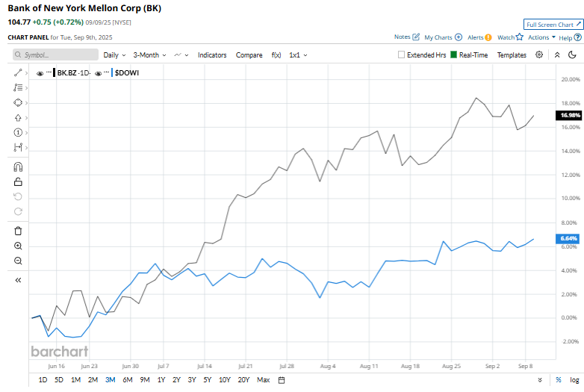Open the Help link

coord(570,37)
